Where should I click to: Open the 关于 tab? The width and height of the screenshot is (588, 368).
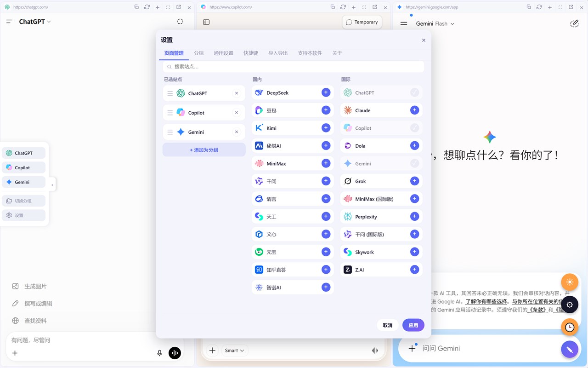[x=337, y=53]
